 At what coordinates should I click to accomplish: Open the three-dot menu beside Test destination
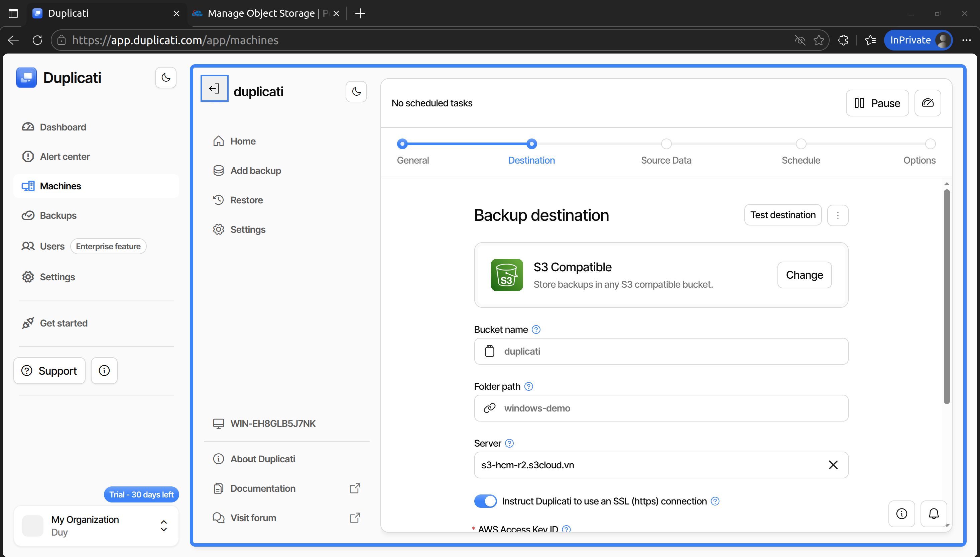point(837,215)
